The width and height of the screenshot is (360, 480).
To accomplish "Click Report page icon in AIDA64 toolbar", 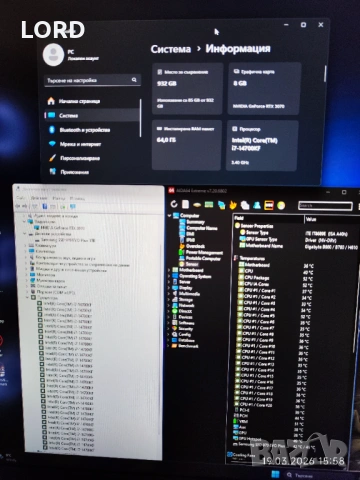I will point(186,204).
